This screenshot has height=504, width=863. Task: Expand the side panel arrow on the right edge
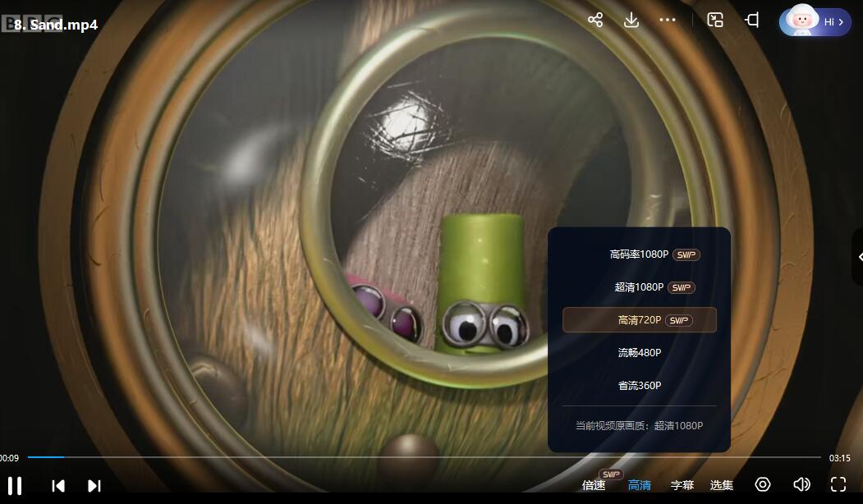859,257
